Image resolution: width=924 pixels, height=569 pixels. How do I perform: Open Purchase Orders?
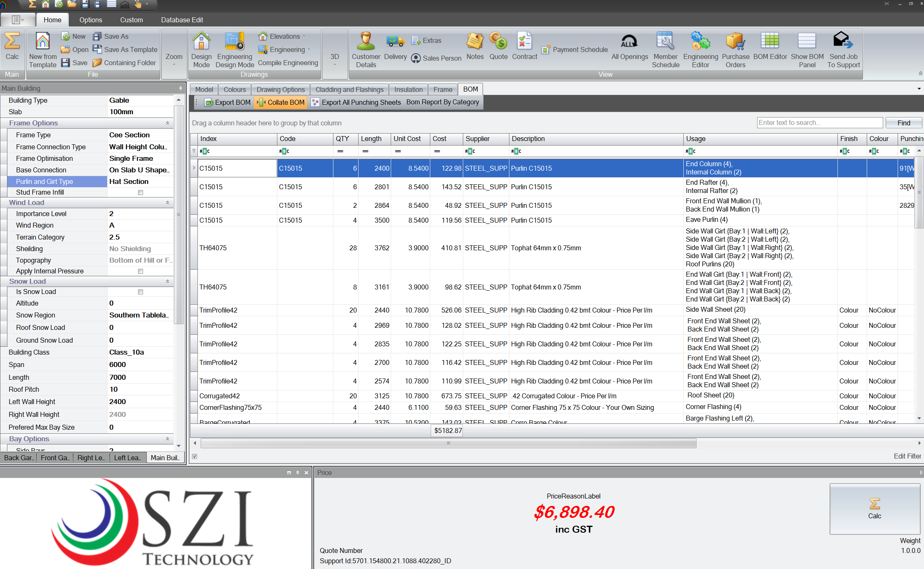[x=735, y=50]
